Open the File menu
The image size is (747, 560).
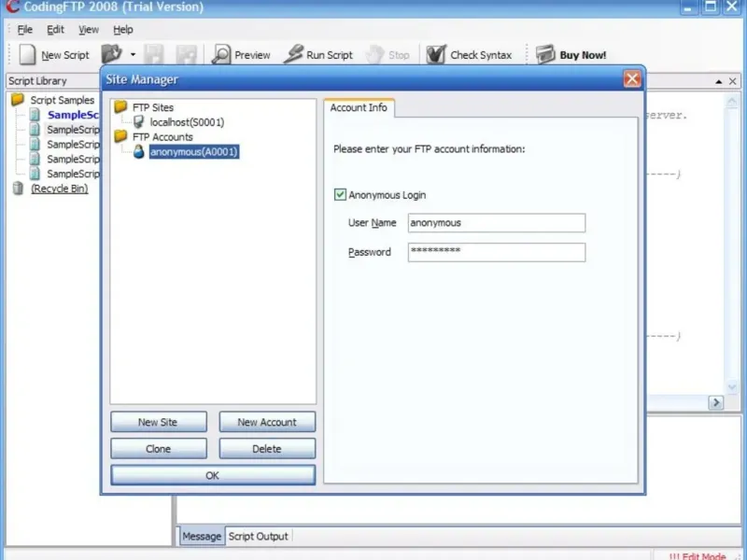pos(25,30)
